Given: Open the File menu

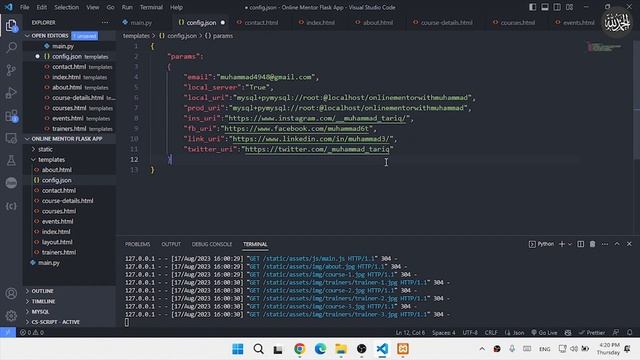Looking at the screenshot, I should pyautogui.click(x=24, y=7).
